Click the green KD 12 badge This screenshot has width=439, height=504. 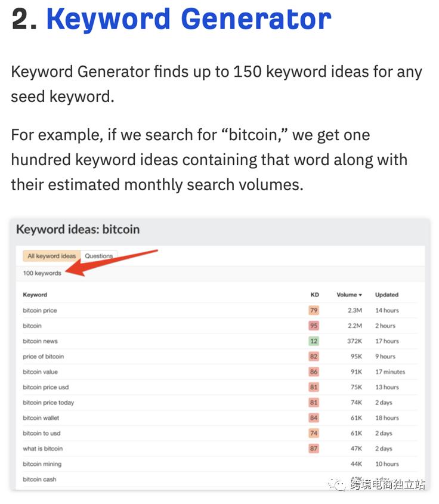[x=314, y=341]
